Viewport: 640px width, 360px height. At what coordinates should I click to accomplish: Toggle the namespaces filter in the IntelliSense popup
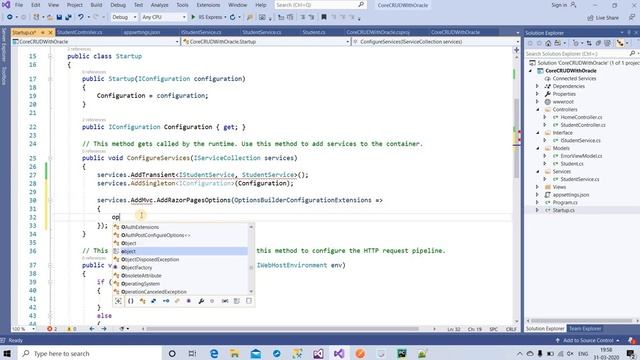pos(131,301)
